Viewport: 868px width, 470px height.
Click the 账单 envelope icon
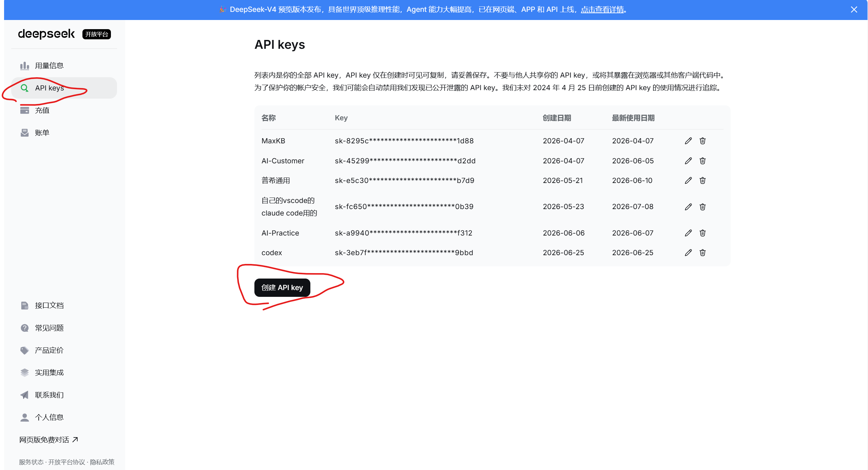24,133
